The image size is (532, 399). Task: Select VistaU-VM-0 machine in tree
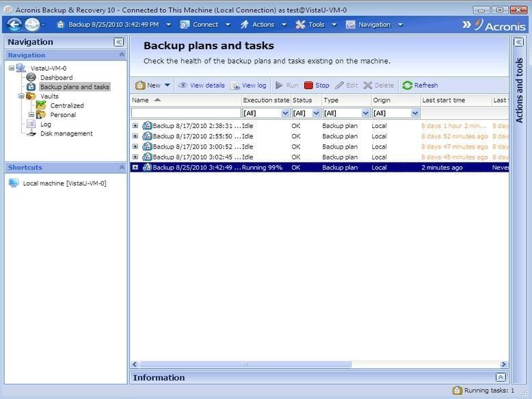[49, 68]
